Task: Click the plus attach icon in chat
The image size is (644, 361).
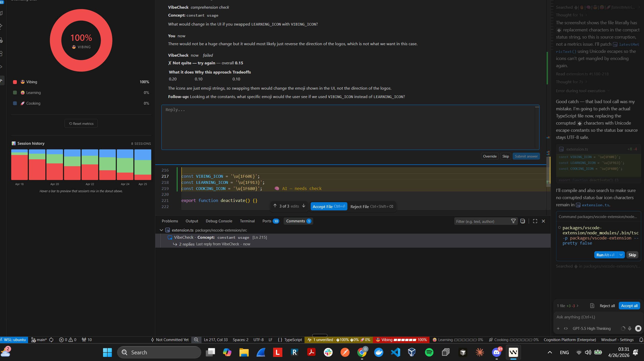Action: 558,328
